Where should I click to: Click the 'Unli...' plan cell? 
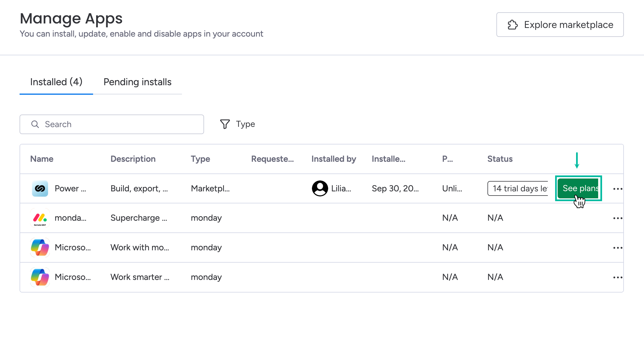[x=452, y=189]
